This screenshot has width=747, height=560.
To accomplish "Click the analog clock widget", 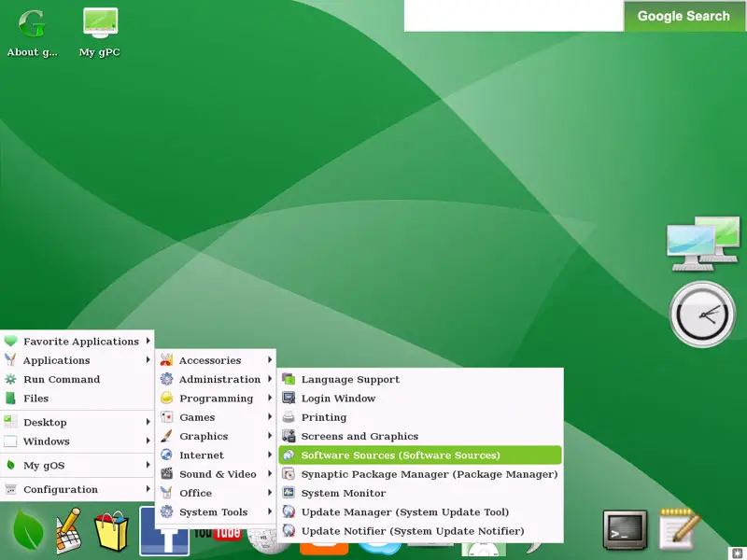I will [x=702, y=315].
